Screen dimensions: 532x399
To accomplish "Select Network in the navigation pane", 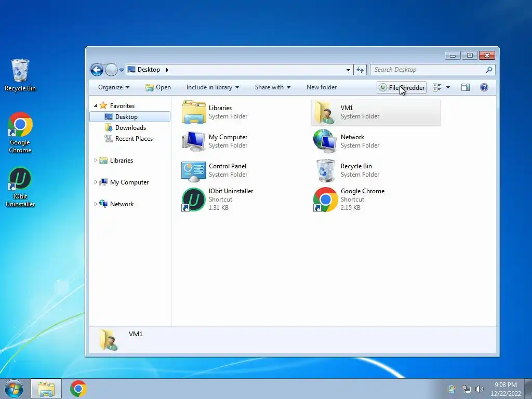I will click(x=122, y=204).
